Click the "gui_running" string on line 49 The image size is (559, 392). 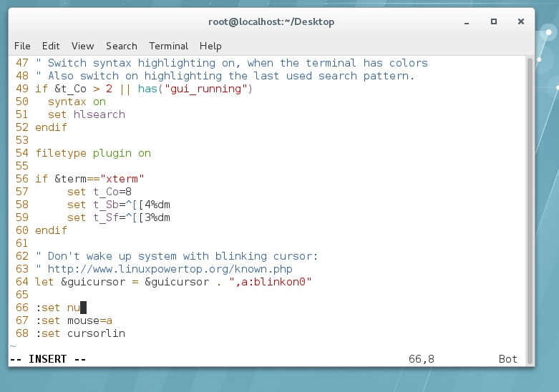click(x=206, y=89)
